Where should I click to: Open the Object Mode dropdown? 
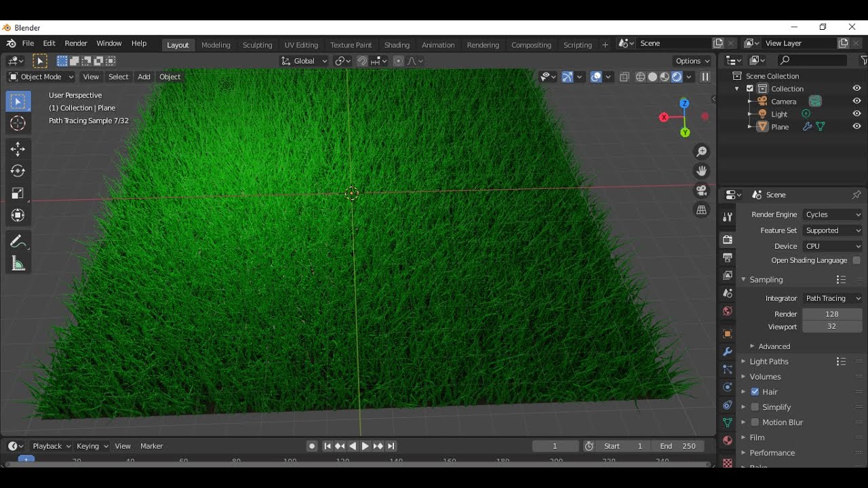pyautogui.click(x=41, y=77)
